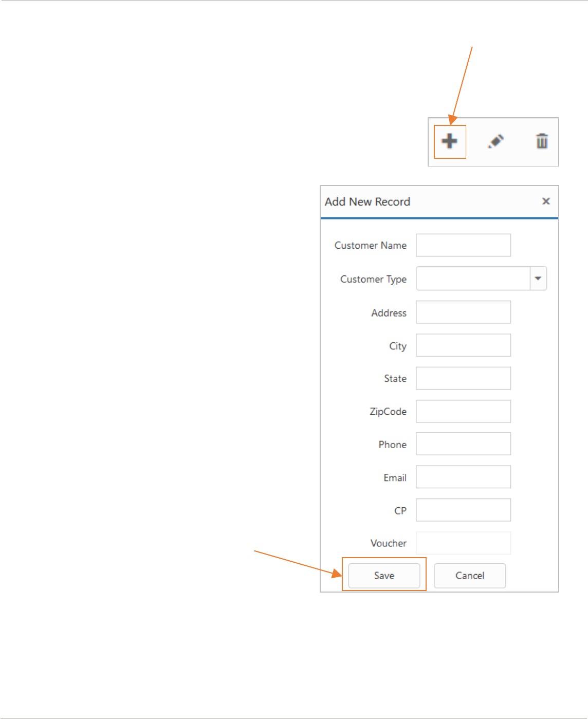Focus the Address input field

pyautogui.click(x=463, y=312)
